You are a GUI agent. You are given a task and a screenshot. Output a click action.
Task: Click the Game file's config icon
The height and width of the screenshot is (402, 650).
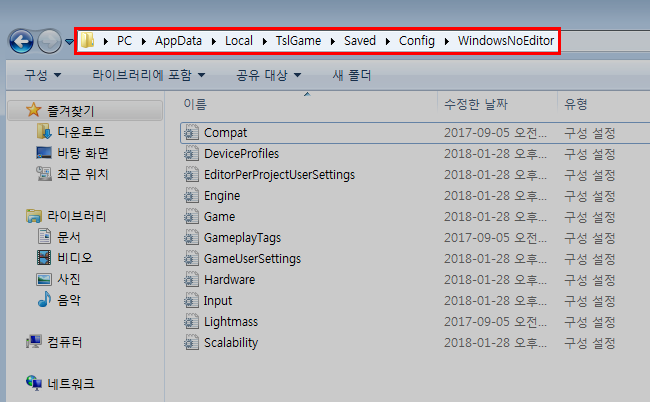(191, 217)
